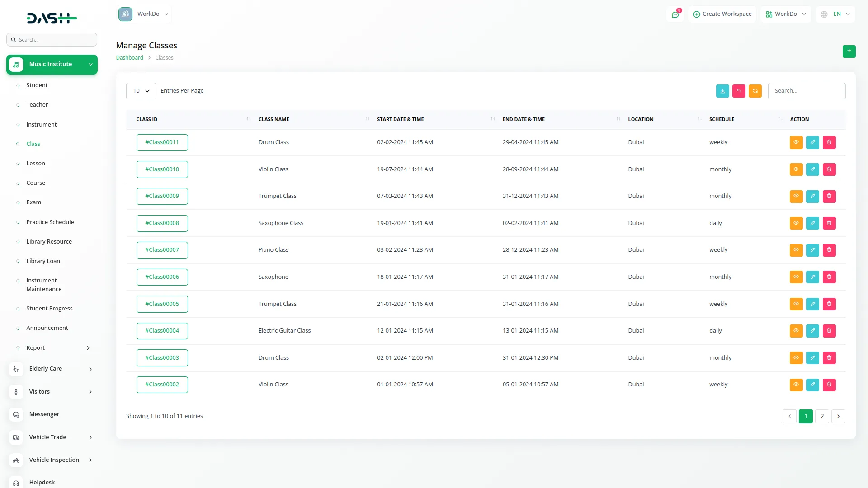Go to page 2 of the table
Image resolution: width=868 pixels, height=488 pixels.
pyautogui.click(x=822, y=416)
